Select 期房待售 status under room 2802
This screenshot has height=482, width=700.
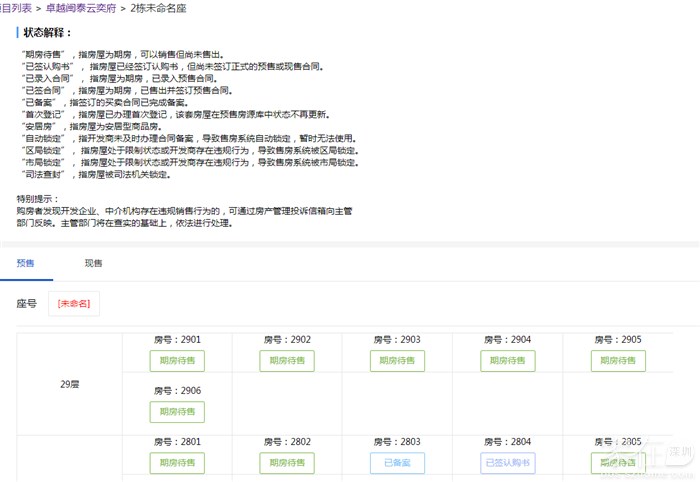click(x=287, y=463)
